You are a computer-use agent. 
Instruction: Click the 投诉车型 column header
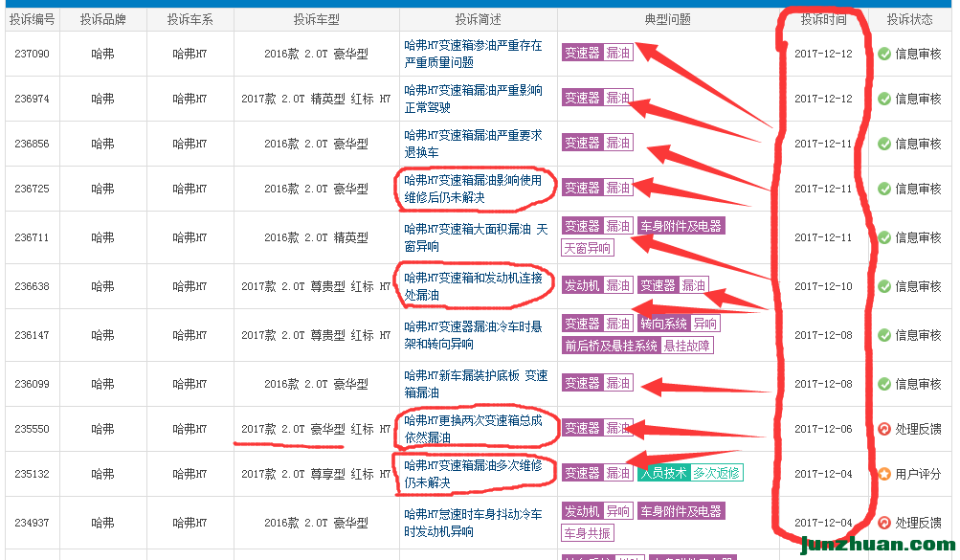(x=316, y=19)
